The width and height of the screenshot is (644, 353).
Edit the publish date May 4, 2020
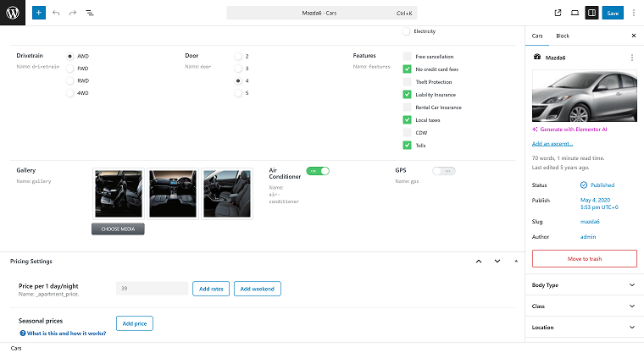[x=599, y=204]
